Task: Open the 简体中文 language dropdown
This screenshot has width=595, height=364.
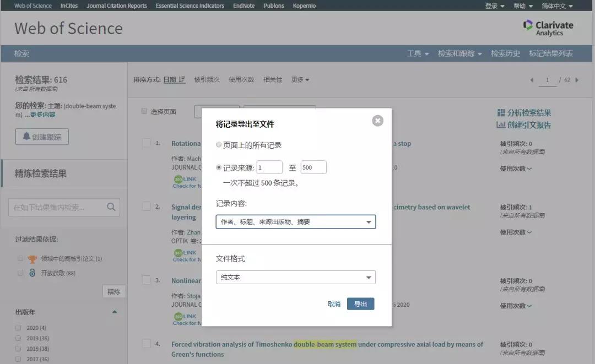Action: click(x=557, y=6)
